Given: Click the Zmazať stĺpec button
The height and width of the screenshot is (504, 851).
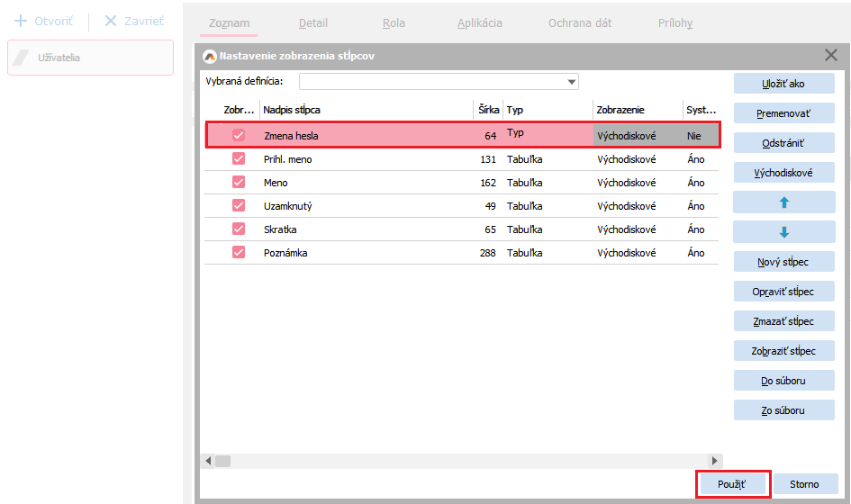Looking at the screenshot, I should click(783, 321).
